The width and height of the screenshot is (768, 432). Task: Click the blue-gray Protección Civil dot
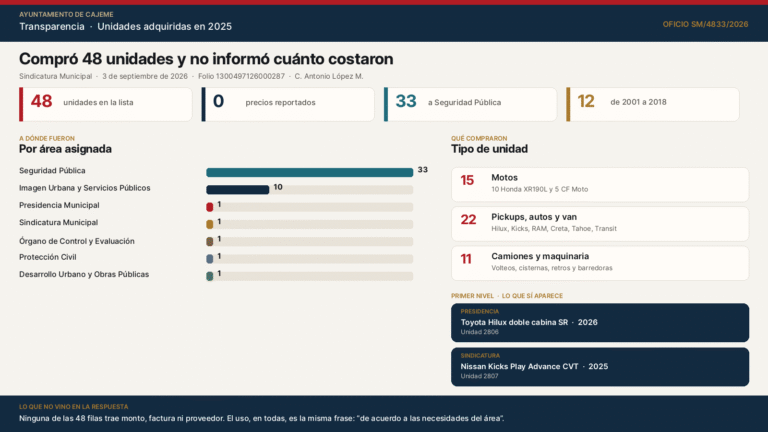tap(210, 259)
